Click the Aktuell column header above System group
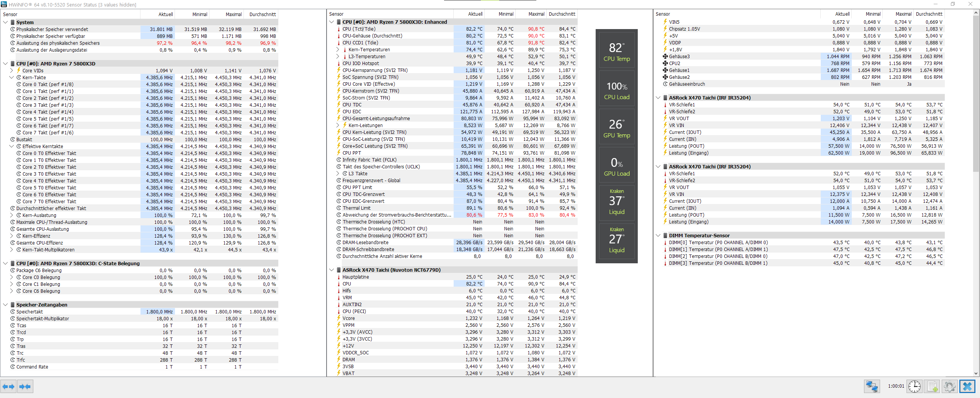Image resolution: width=980 pixels, height=398 pixels. point(158,15)
